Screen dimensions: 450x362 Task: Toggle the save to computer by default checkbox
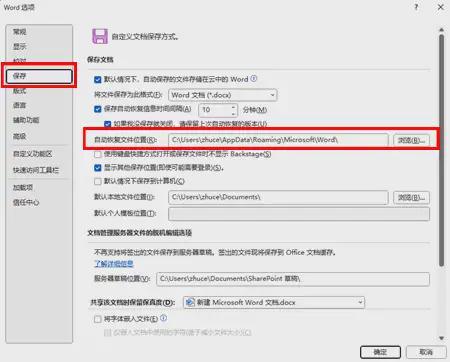pos(98,181)
